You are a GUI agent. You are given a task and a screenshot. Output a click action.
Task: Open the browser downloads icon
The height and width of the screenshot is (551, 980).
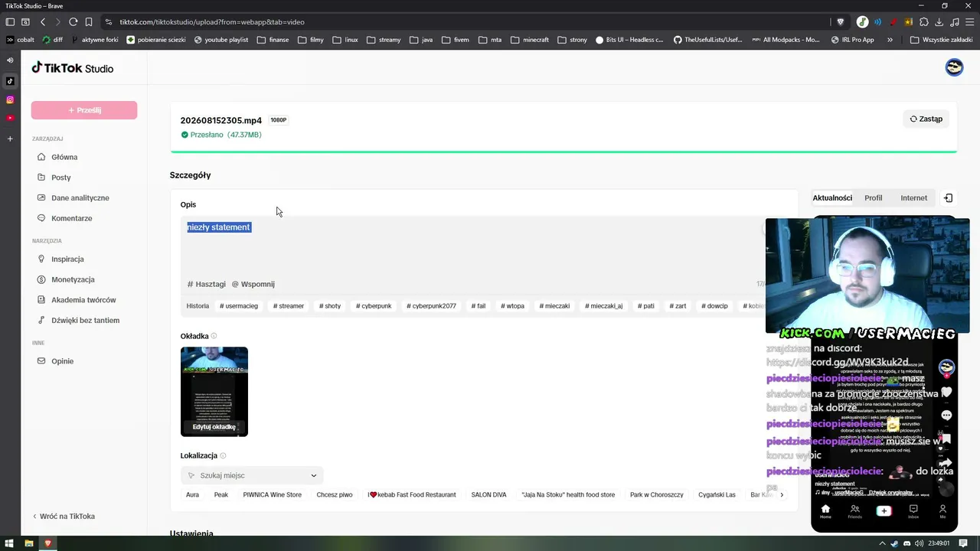click(939, 22)
